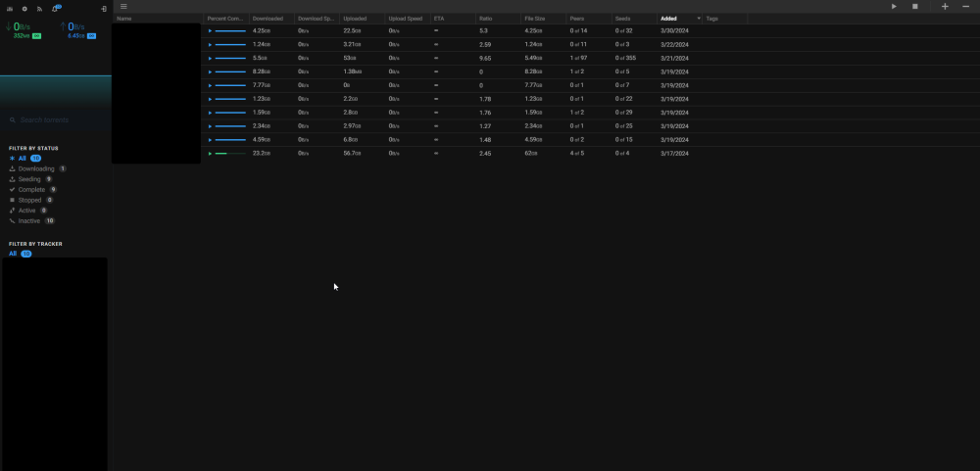Image resolution: width=980 pixels, height=471 pixels.
Task: Open the RSS feeds icon
Action: pyautogui.click(x=40, y=9)
